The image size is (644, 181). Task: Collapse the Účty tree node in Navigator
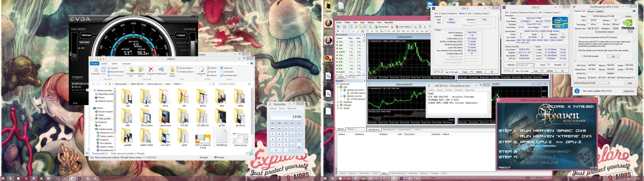(338, 87)
